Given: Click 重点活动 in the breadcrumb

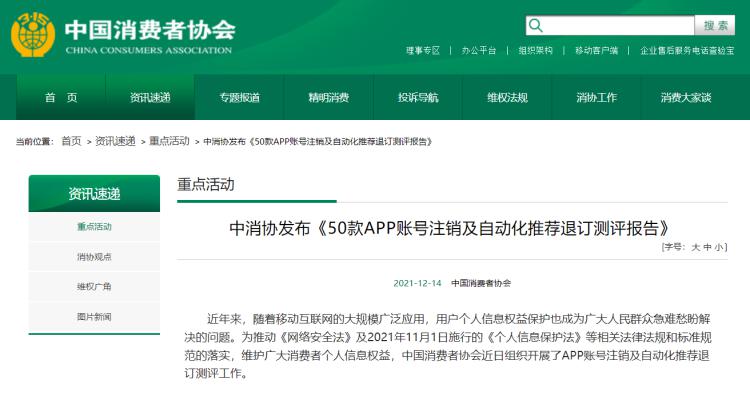Looking at the screenshot, I should tap(169, 141).
